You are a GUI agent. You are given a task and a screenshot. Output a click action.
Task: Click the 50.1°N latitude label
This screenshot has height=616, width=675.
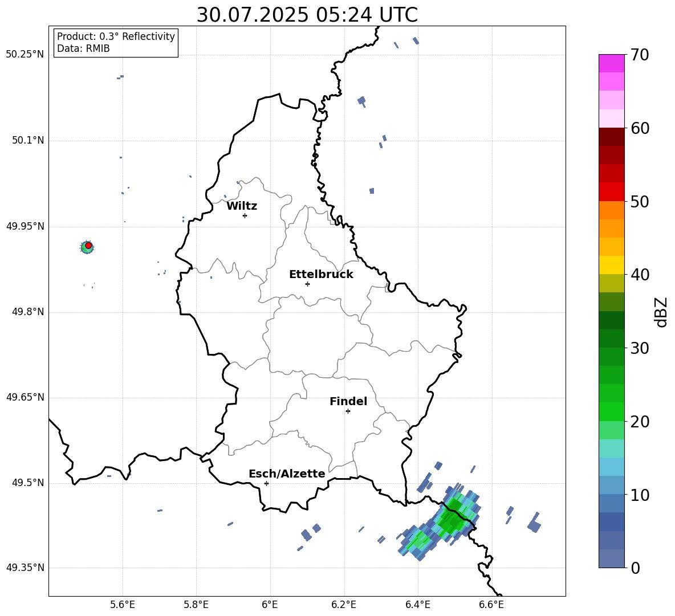click(28, 140)
